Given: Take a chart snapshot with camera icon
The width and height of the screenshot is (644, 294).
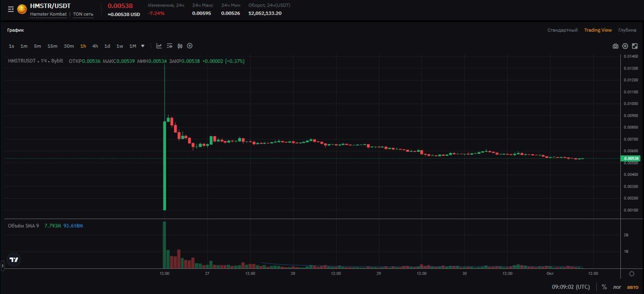Looking at the screenshot, I should click(x=615, y=46).
